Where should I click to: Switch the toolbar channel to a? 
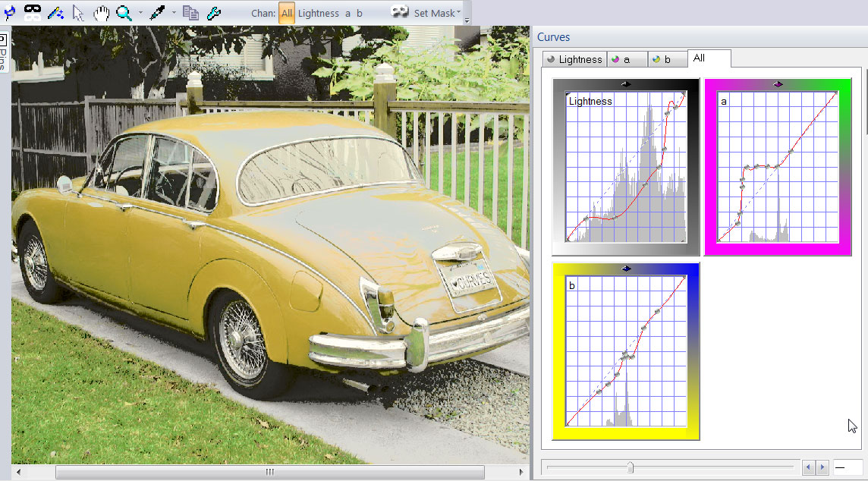[x=348, y=14]
